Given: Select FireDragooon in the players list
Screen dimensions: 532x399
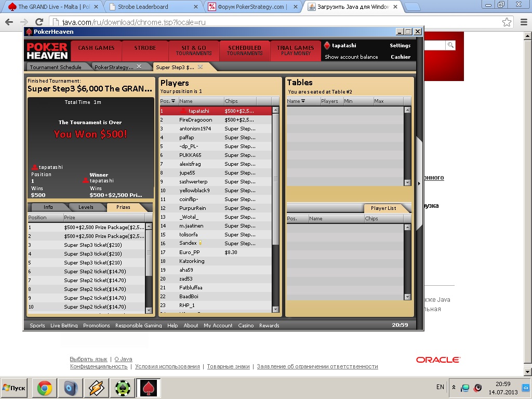Looking at the screenshot, I should point(195,120).
